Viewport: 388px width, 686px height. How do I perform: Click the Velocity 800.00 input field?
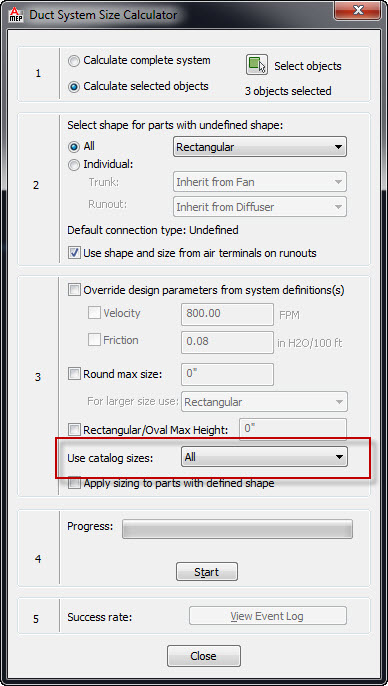pos(227,314)
